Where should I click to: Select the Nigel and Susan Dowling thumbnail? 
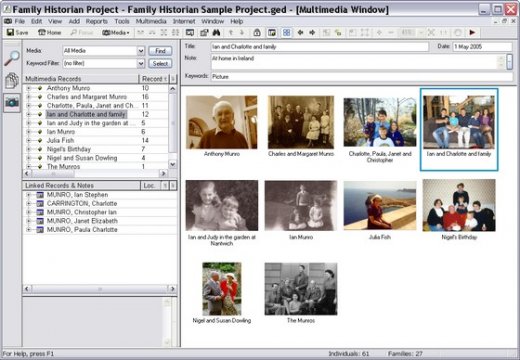pos(222,289)
